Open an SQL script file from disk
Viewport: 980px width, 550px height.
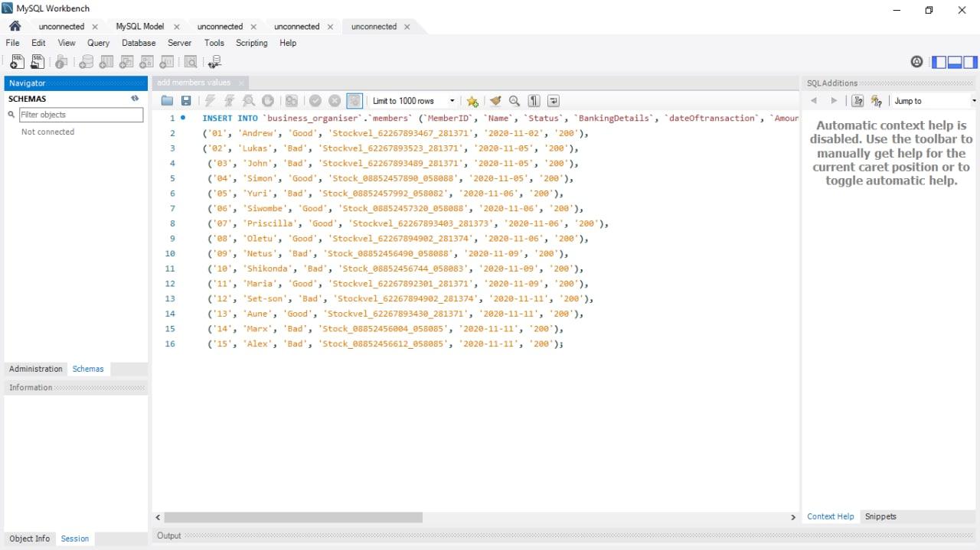pyautogui.click(x=167, y=100)
